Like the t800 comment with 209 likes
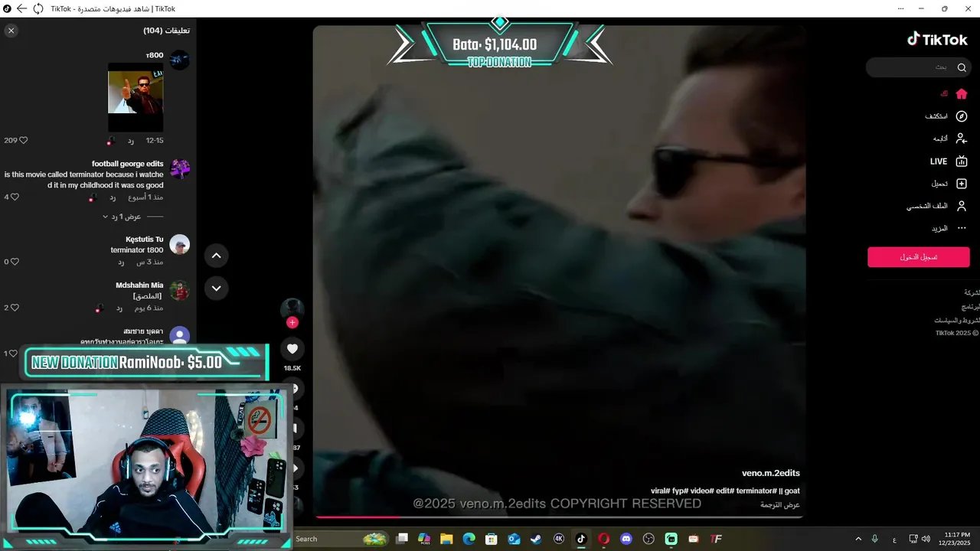This screenshot has width=980, height=551. click(x=22, y=141)
